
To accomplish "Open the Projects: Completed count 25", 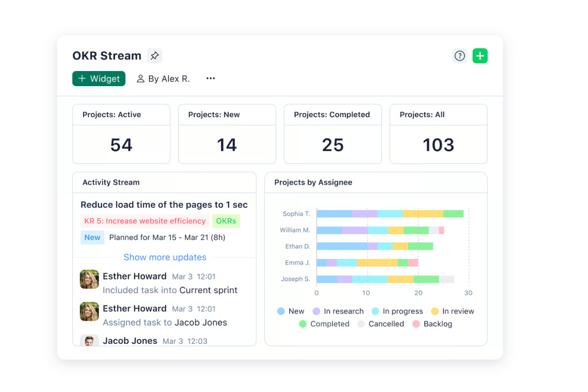I will pos(333,145).
